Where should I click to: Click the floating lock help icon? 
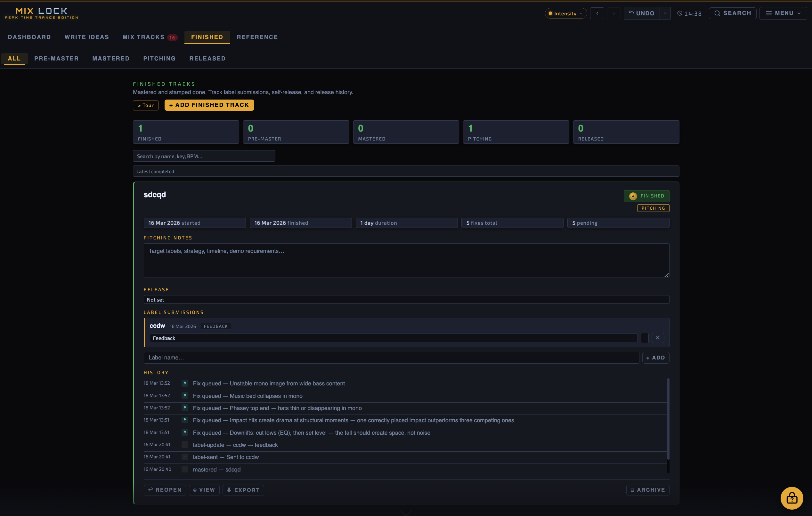click(x=792, y=498)
